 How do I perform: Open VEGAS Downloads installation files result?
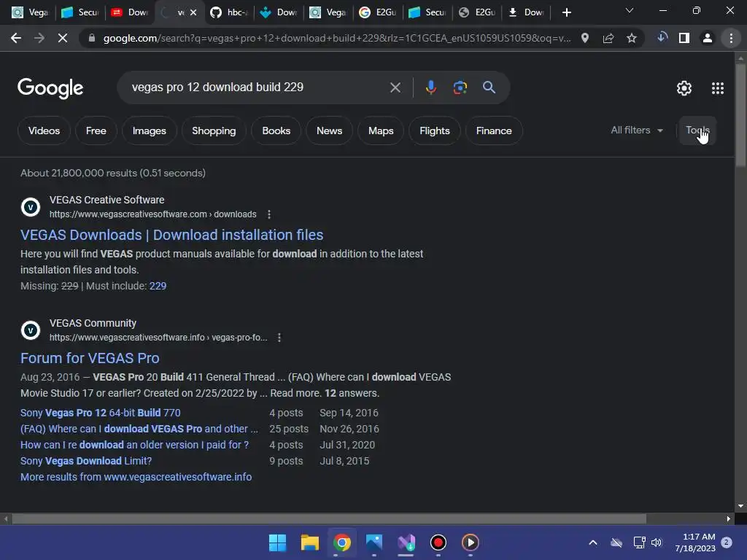click(171, 235)
